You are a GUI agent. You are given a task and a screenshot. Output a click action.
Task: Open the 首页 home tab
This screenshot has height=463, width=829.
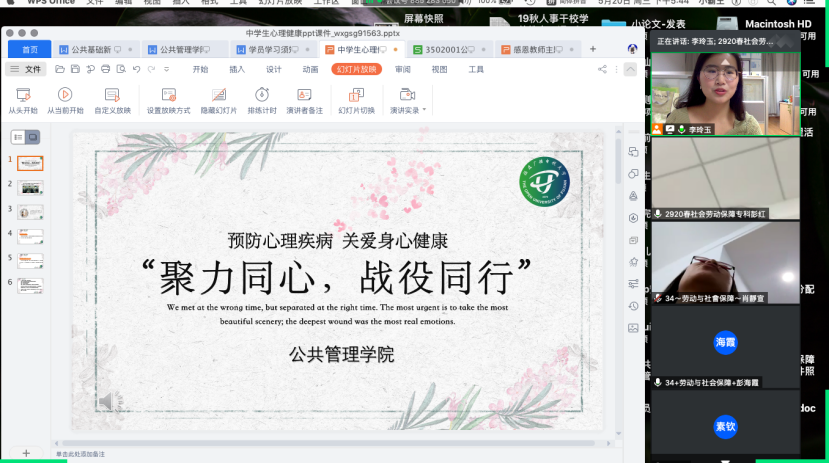pyautogui.click(x=29, y=49)
